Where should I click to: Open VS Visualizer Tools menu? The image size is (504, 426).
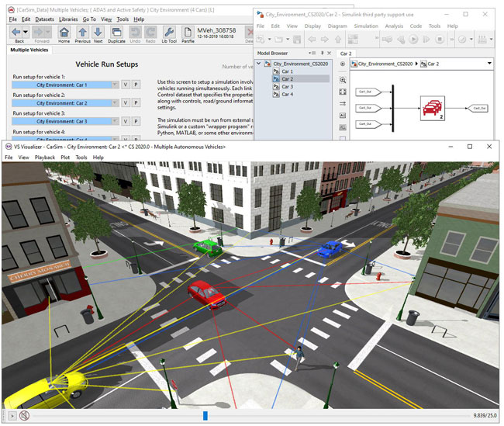tap(81, 158)
